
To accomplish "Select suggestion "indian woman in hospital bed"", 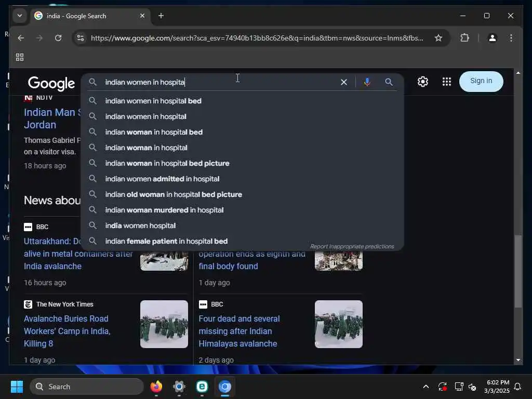I will (x=242, y=132).
